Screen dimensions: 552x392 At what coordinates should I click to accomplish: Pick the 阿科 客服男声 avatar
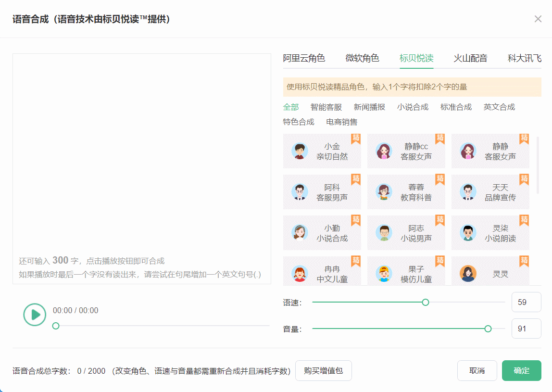(300, 192)
